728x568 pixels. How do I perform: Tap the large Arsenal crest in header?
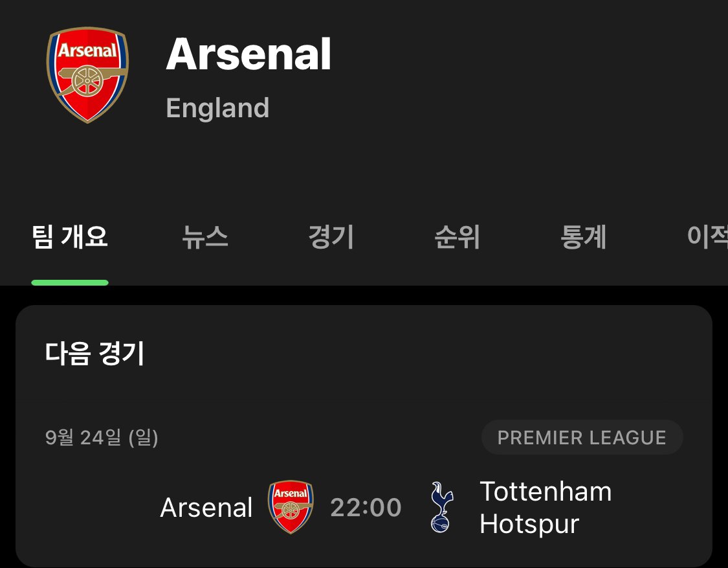click(x=87, y=75)
